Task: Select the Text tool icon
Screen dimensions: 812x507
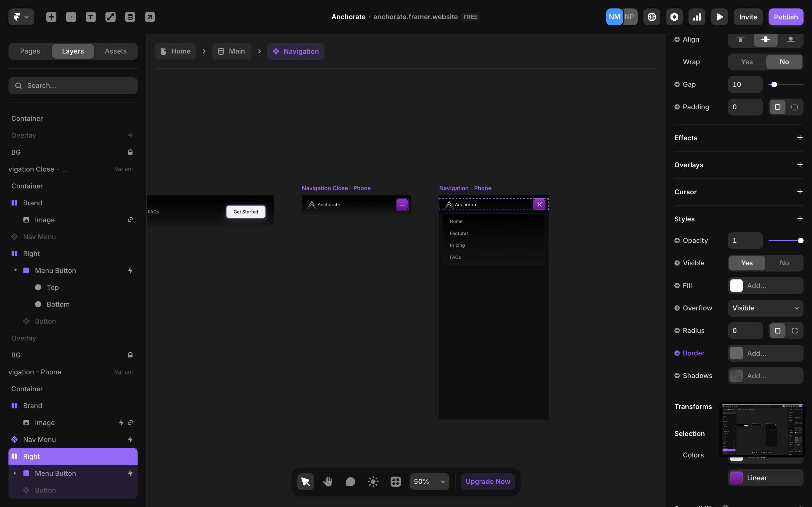Action: click(x=91, y=17)
